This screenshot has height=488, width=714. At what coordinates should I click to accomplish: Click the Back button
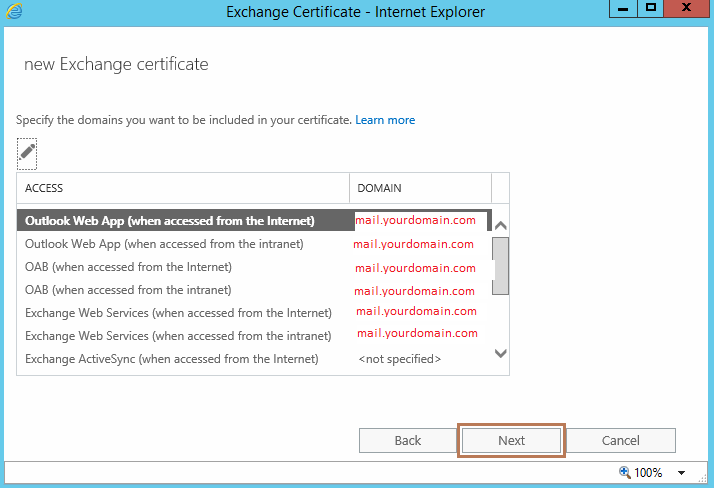[408, 440]
